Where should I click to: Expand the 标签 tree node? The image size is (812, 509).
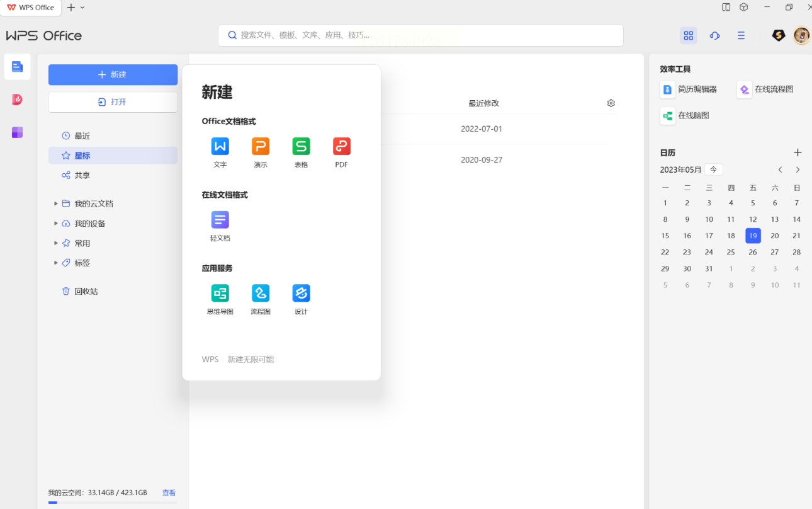[56, 263]
